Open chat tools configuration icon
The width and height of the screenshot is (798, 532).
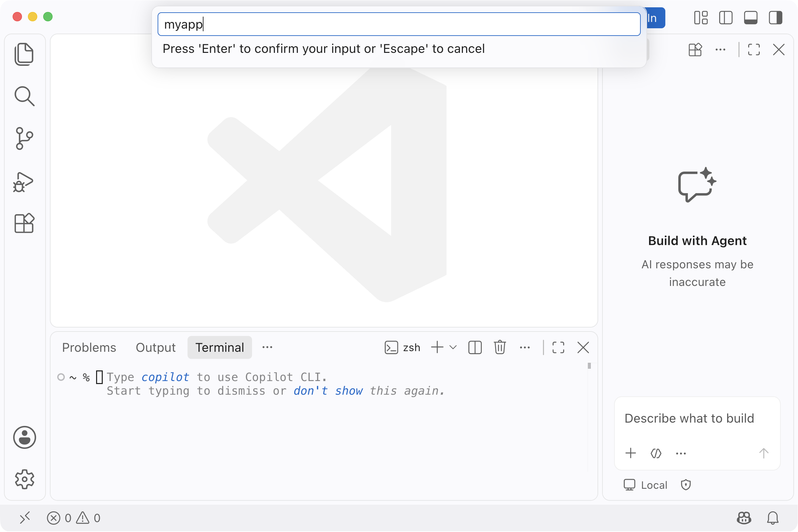656,453
